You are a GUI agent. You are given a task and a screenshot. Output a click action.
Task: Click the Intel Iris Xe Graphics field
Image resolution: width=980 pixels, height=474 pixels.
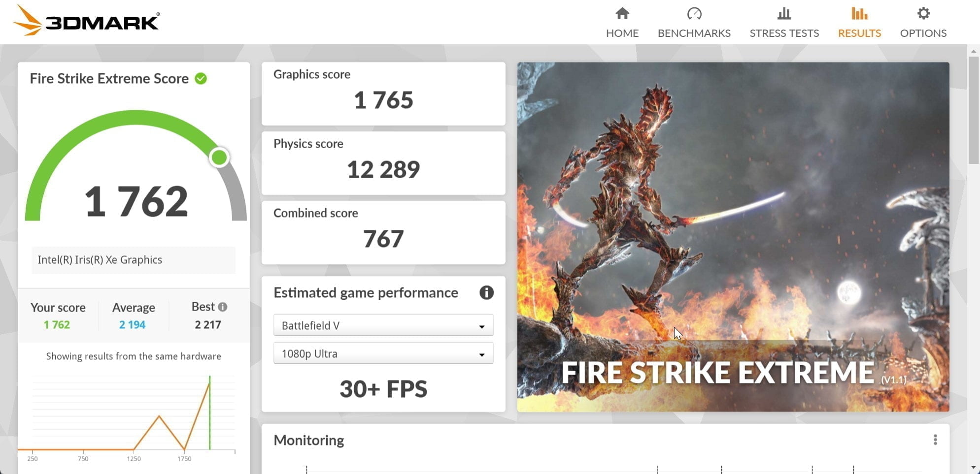click(x=133, y=260)
